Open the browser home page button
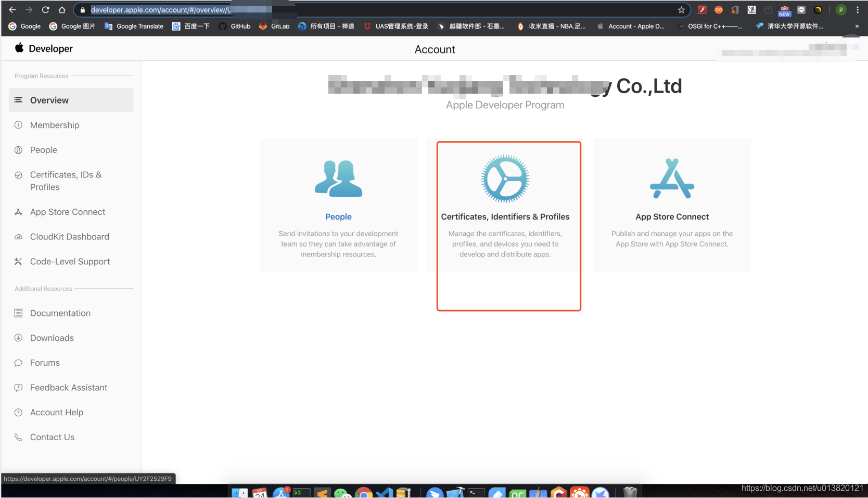This screenshot has height=498, width=868. tap(62, 10)
